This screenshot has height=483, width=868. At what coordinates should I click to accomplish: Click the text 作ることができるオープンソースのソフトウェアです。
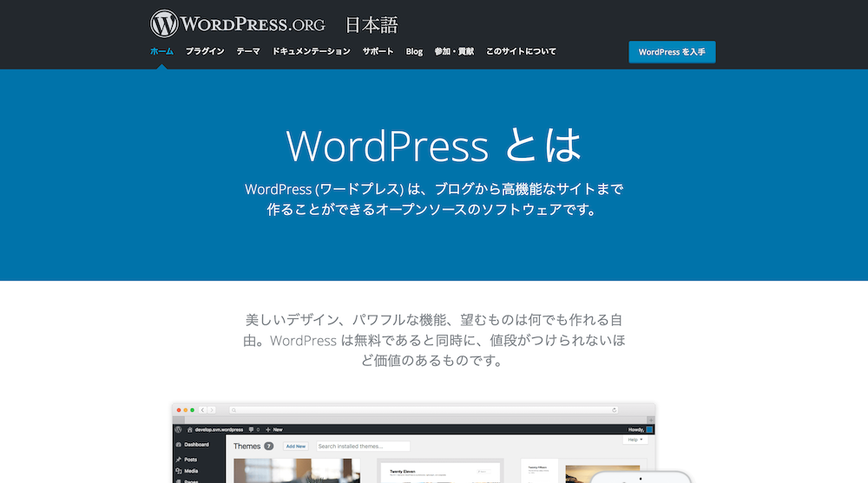coord(431,210)
